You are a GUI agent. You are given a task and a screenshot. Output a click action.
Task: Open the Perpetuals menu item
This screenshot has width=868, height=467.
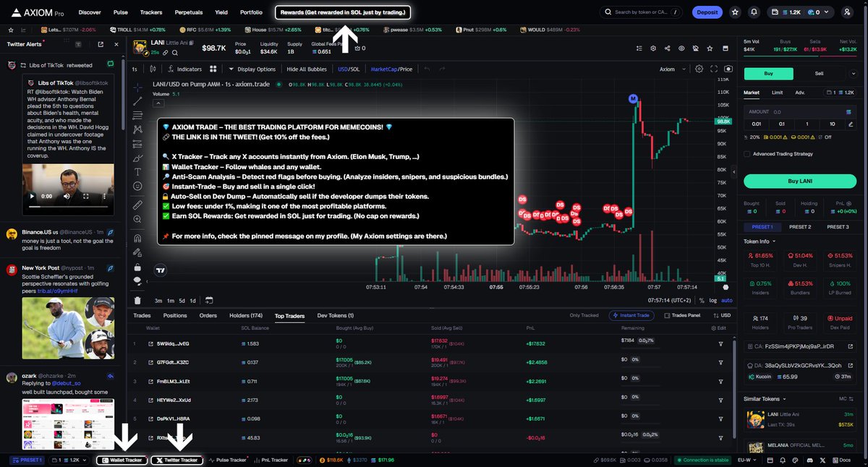pyautogui.click(x=190, y=12)
